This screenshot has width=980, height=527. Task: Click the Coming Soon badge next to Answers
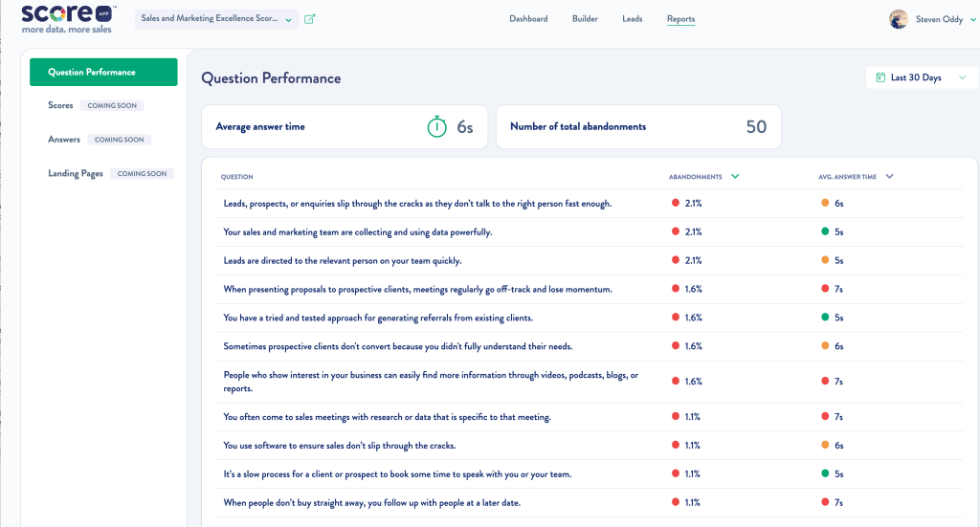click(119, 140)
